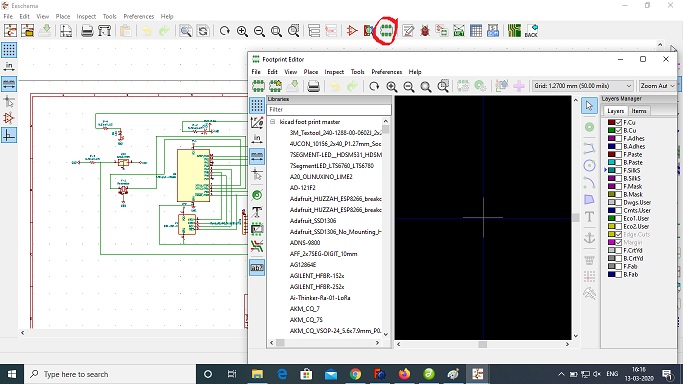The width and height of the screenshot is (683, 384).
Task: Open the Footprint Editor from Eeschema toolbar
Action: [x=386, y=30]
